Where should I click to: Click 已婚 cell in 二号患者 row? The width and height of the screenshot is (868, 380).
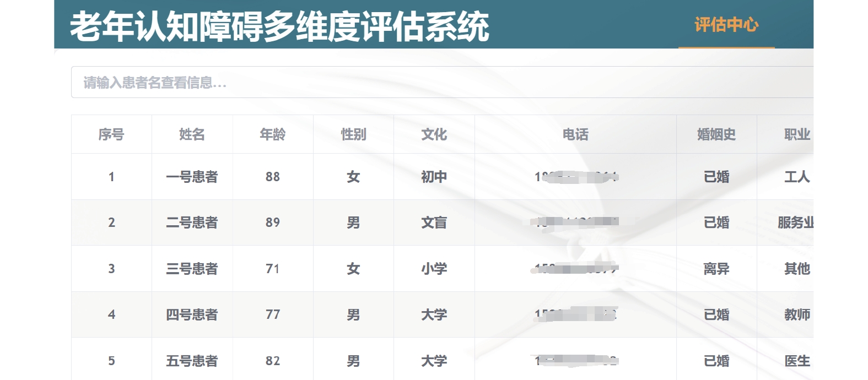(716, 222)
